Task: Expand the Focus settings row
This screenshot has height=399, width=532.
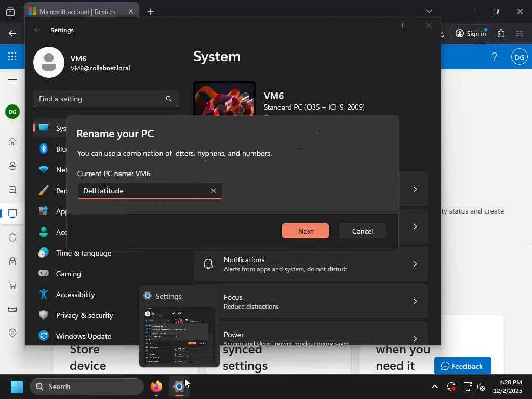Action: pos(311,301)
